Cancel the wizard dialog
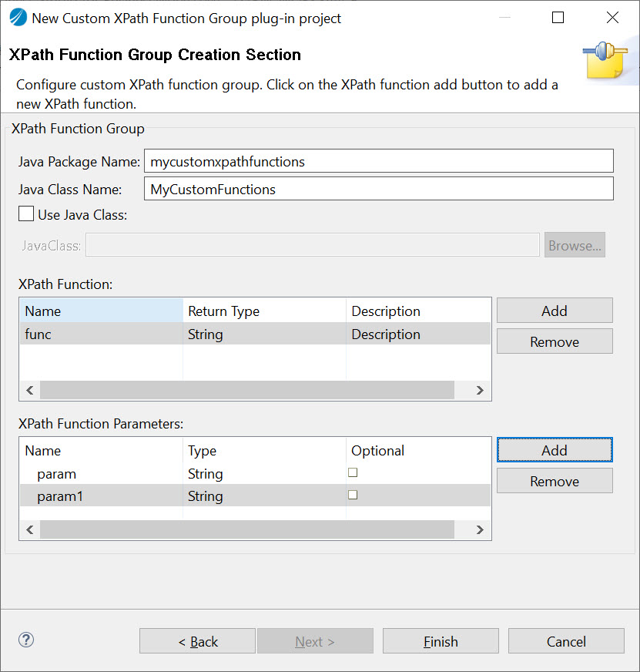 pyautogui.click(x=566, y=641)
